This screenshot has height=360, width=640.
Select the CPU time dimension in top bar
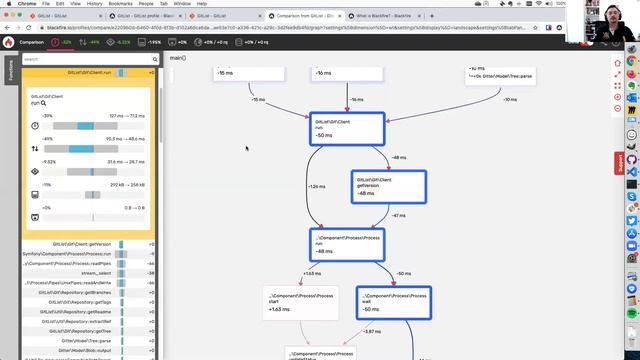(118, 42)
